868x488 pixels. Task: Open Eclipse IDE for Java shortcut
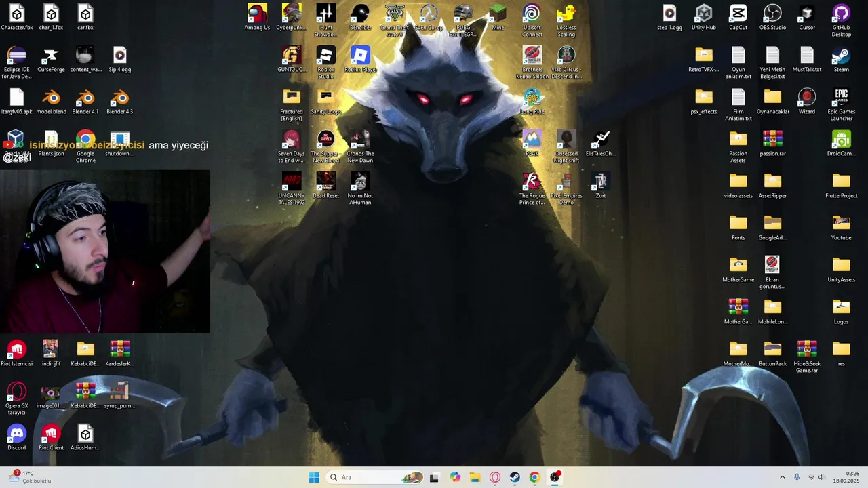[x=16, y=62]
